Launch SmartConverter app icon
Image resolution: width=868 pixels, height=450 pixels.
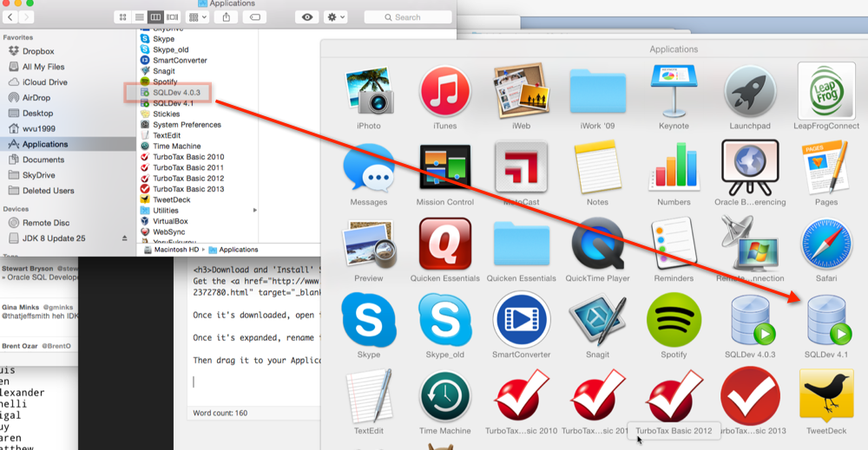pyautogui.click(x=521, y=320)
